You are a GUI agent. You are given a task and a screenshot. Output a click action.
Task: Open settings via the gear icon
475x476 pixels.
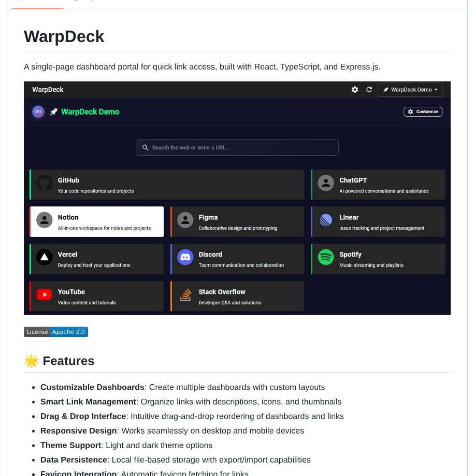(355, 89)
